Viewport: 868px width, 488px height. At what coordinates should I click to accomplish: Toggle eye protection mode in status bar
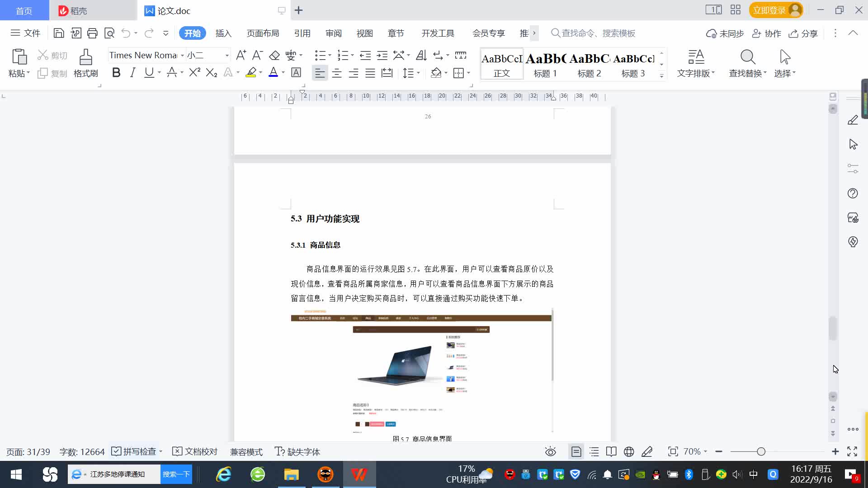click(550, 451)
